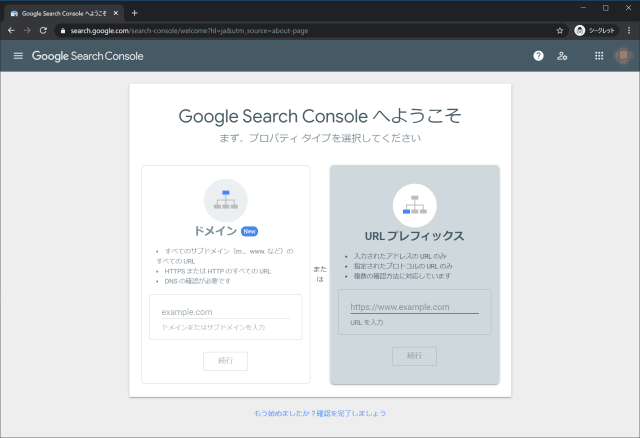Open the help question mark icon
This screenshot has height=438, width=640.
click(538, 56)
